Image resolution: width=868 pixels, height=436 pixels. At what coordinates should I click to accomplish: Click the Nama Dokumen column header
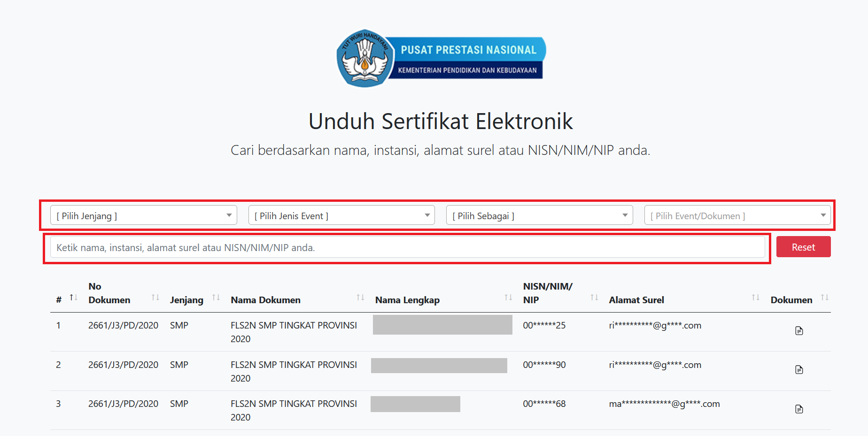tap(265, 300)
